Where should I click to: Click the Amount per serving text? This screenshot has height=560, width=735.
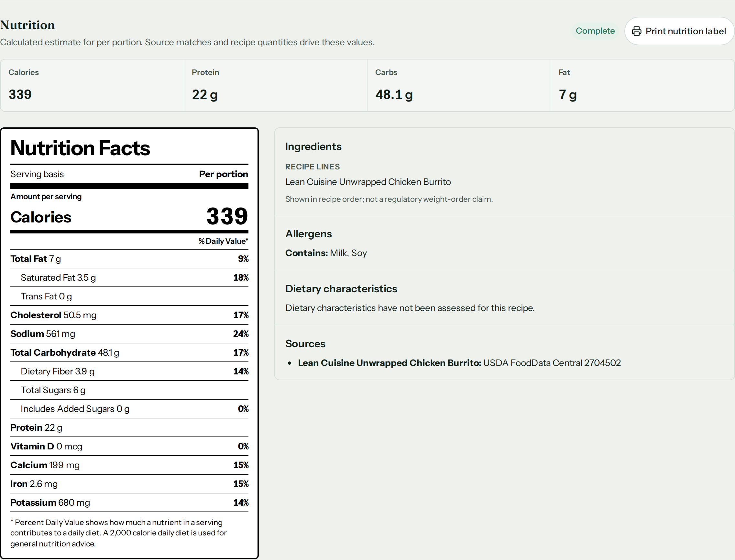46,196
